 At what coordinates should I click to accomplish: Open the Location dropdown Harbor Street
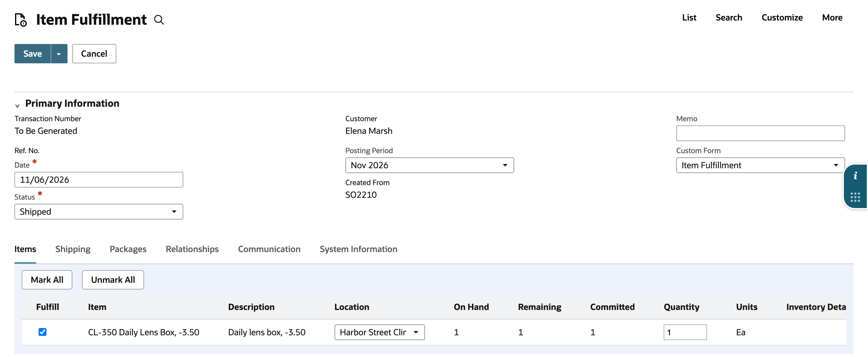379,332
